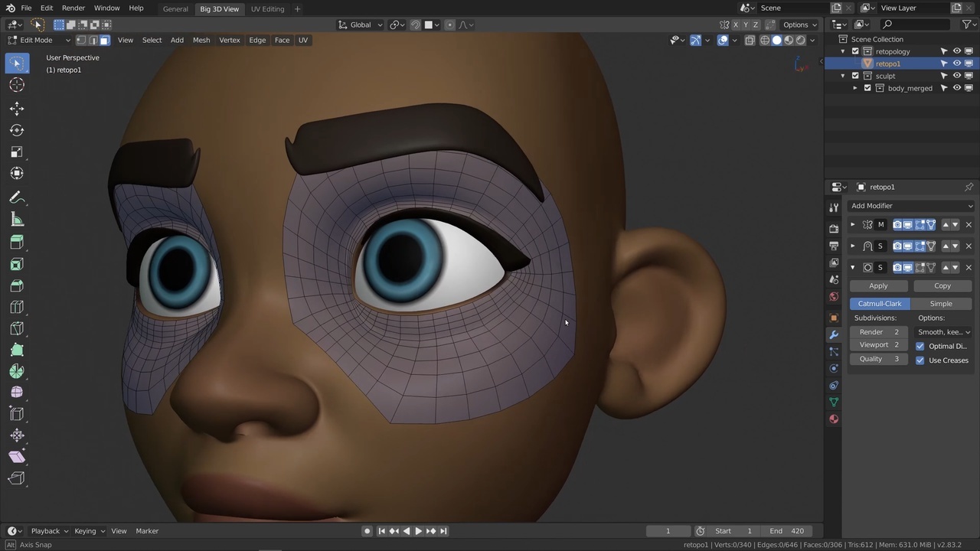
Task: Expand the body_merged object in the outliner
Action: point(855,87)
